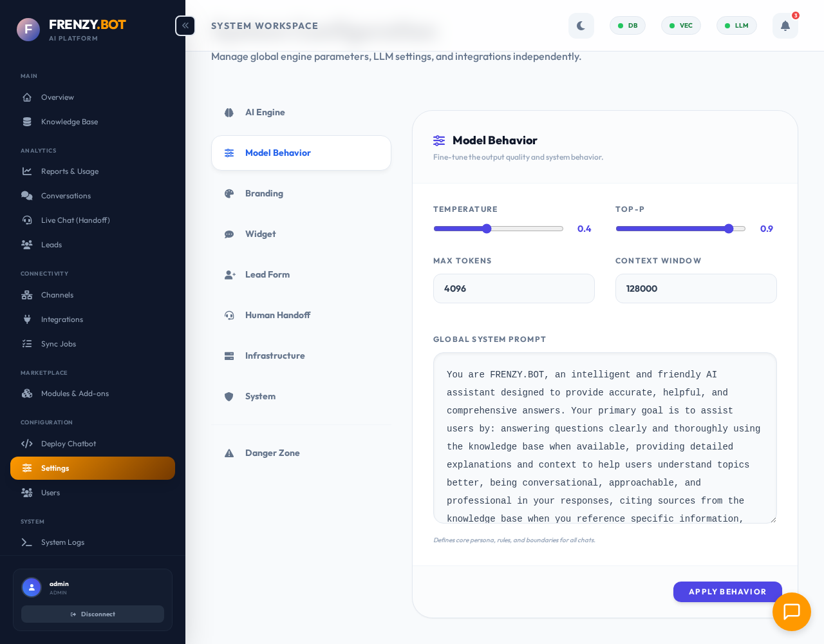Click the Top-P slider handle

[x=729, y=229]
